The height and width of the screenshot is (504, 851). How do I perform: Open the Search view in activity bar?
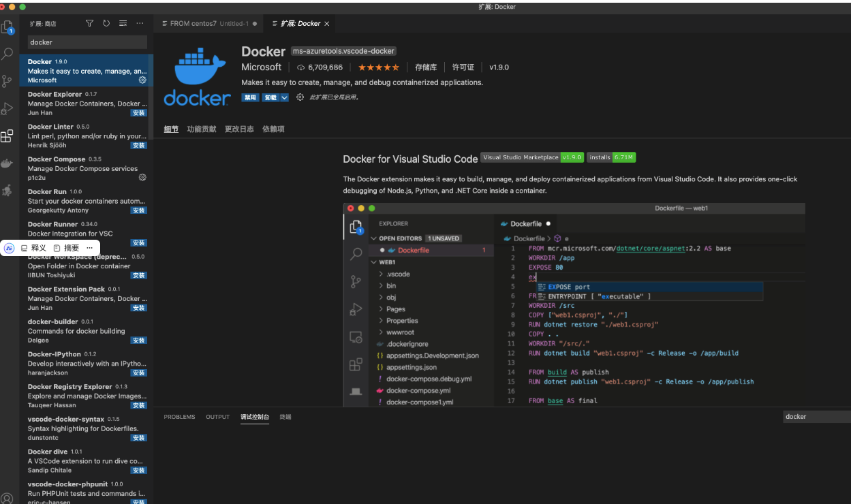click(7, 54)
